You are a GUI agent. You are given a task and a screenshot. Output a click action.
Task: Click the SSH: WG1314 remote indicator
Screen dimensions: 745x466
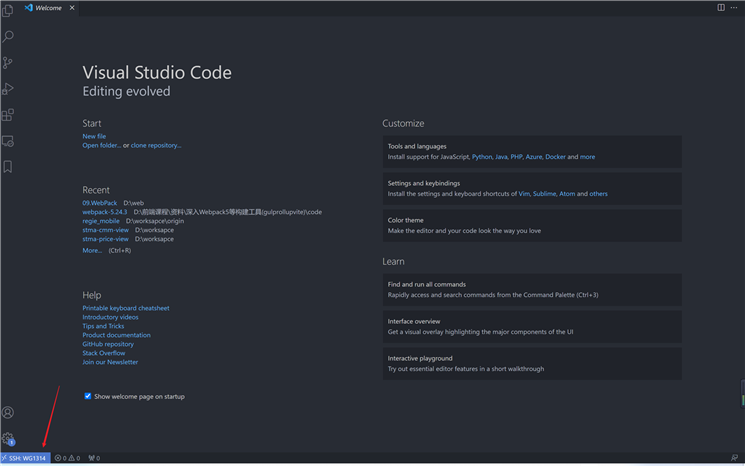click(x=25, y=458)
